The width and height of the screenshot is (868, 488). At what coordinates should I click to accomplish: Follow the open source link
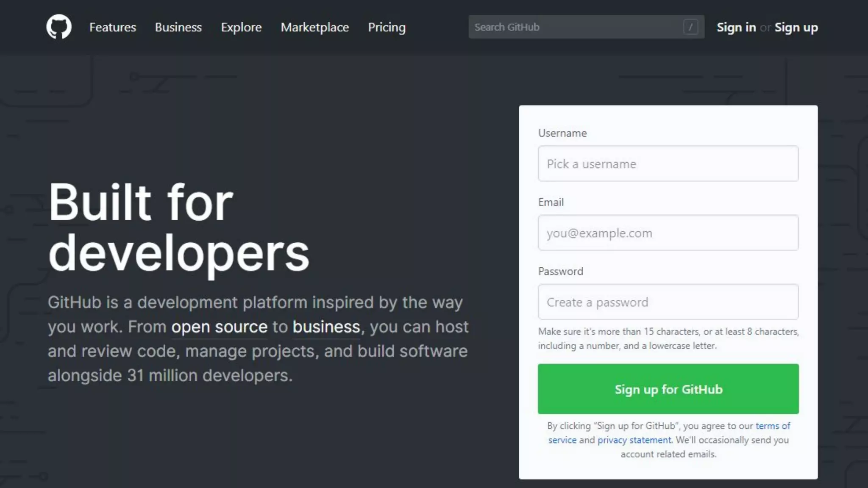pyautogui.click(x=219, y=327)
